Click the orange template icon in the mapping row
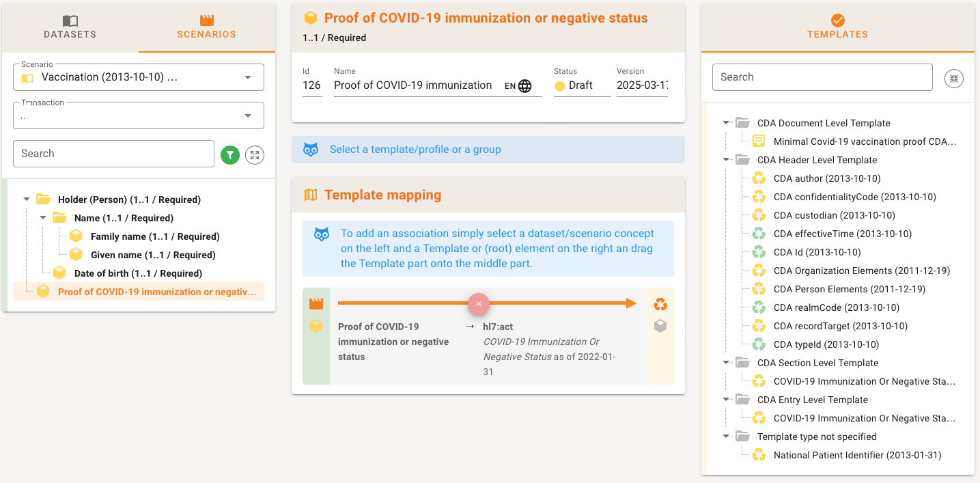This screenshot has height=483, width=980. point(660,304)
